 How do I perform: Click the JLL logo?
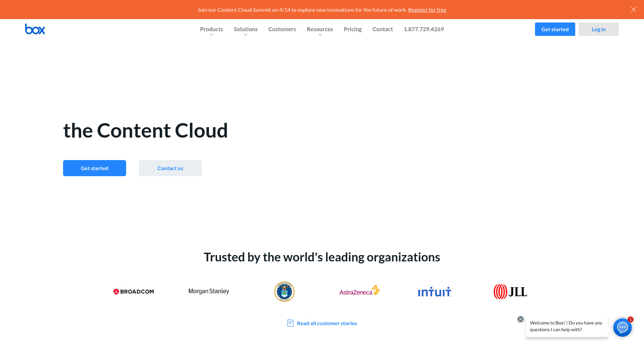[510, 292]
